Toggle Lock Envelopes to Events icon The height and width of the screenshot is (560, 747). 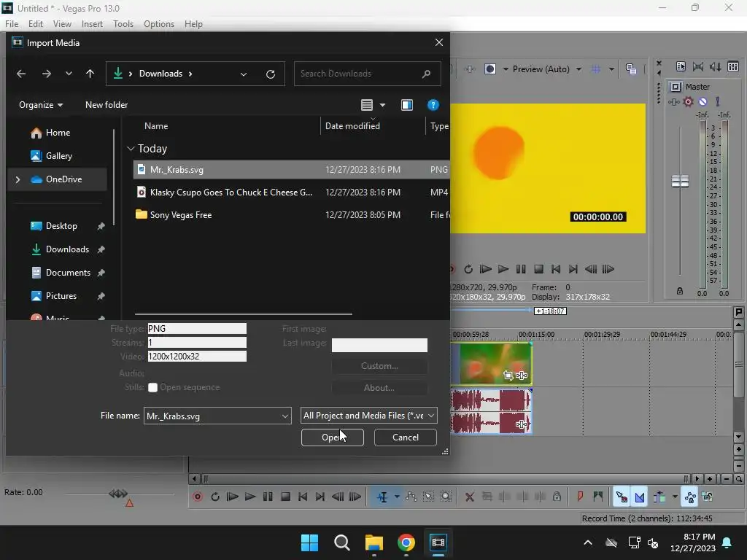[x=690, y=497]
